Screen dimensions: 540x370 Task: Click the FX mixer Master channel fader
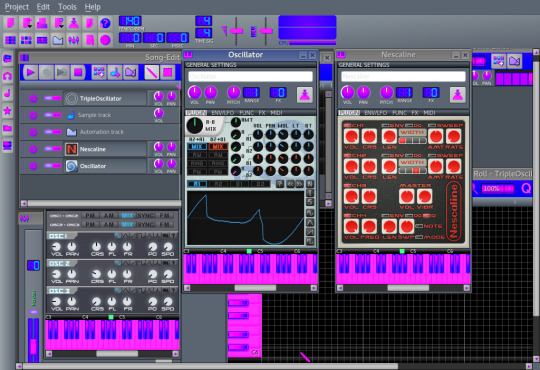(33, 346)
